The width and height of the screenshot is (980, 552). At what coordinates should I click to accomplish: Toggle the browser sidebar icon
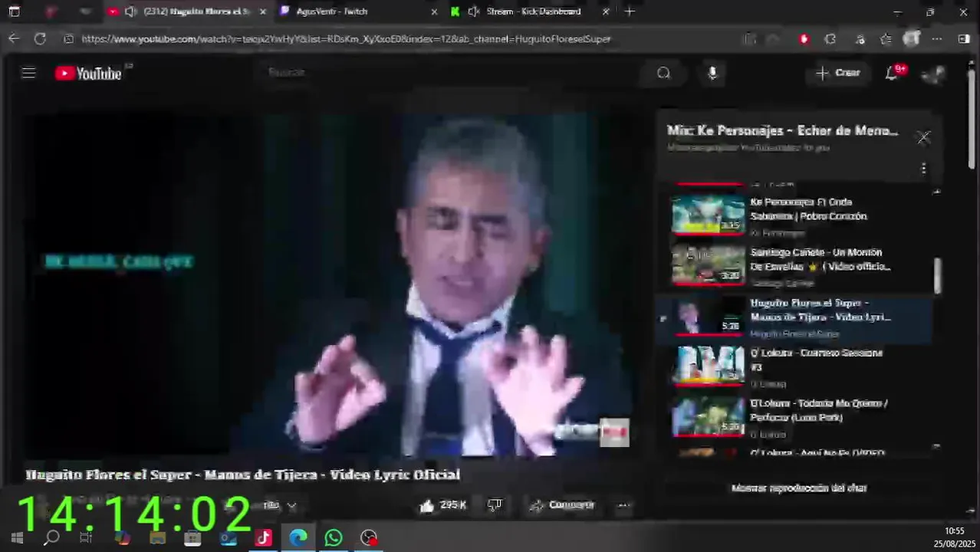[x=964, y=38]
